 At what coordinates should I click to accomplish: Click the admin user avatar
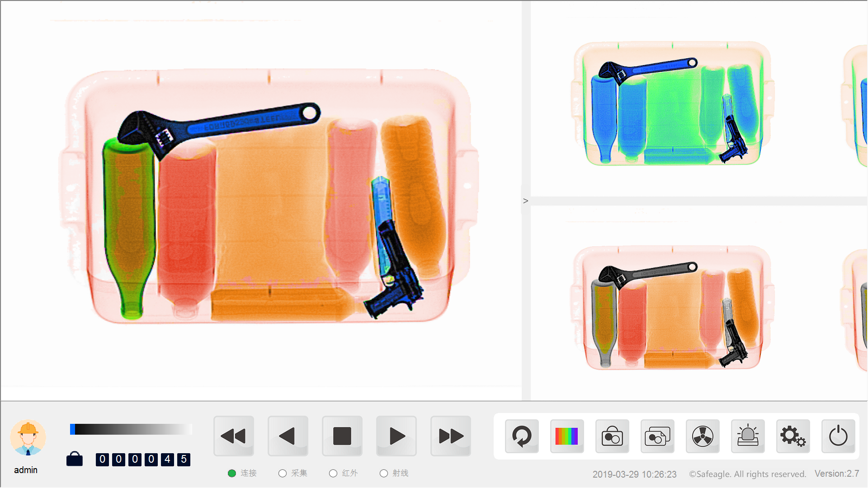coord(28,437)
